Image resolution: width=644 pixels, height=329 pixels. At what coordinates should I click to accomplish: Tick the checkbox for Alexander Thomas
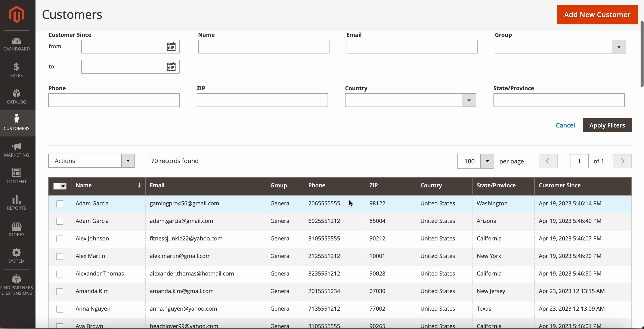tap(60, 274)
